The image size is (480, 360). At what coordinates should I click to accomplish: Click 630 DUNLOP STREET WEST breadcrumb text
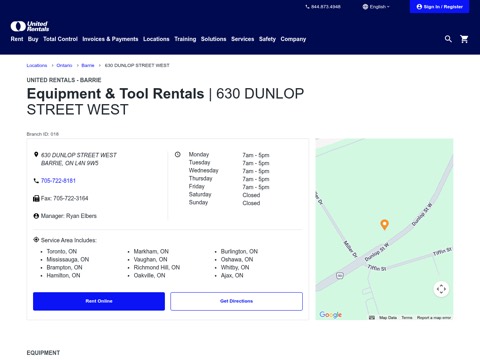(x=137, y=65)
